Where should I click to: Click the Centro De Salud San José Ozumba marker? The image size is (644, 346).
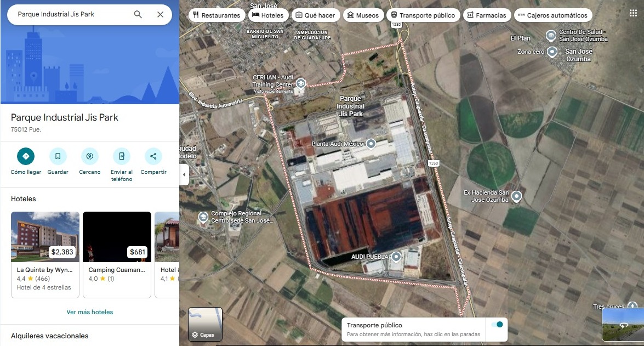point(551,35)
